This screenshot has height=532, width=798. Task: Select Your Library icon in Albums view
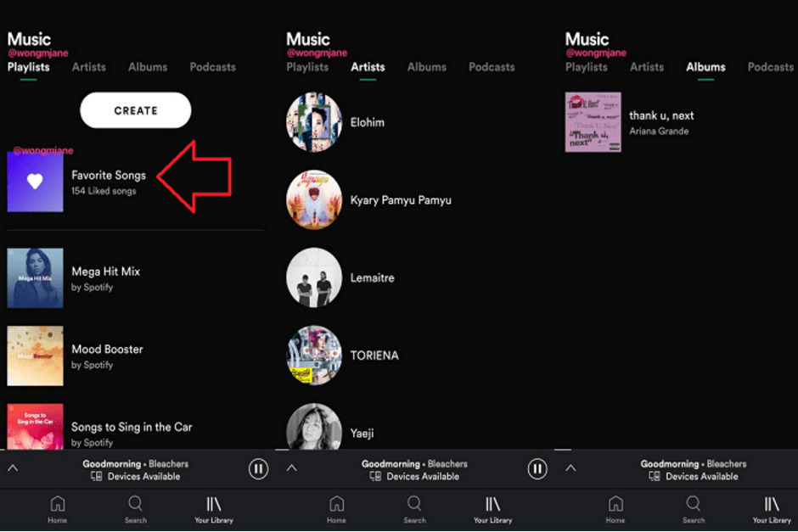pyautogui.click(x=772, y=504)
